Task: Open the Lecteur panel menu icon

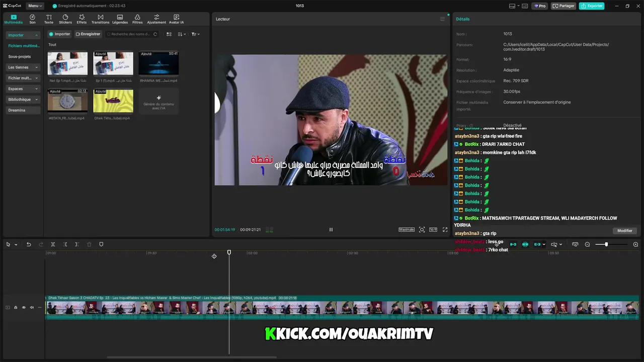Action: point(442,19)
